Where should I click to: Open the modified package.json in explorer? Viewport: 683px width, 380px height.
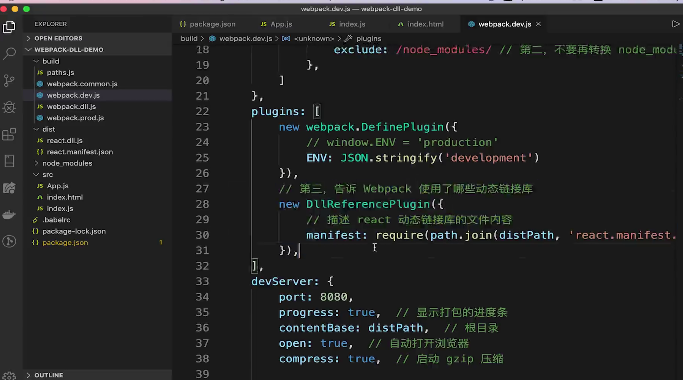[65, 242]
